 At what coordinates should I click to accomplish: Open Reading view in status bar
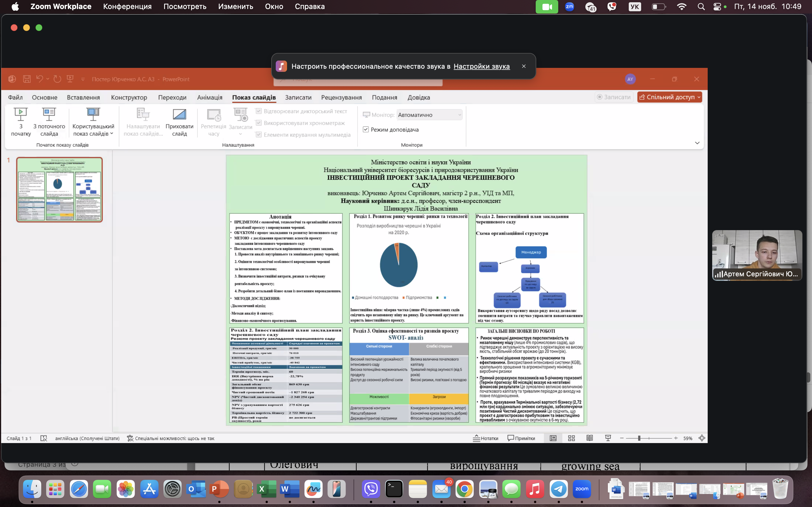(590, 438)
